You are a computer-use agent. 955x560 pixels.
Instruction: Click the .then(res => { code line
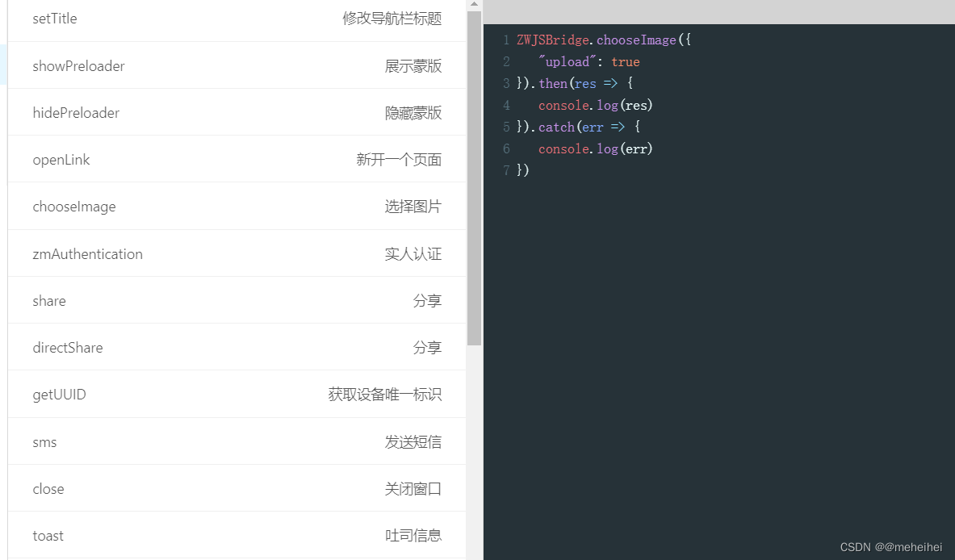(575, 83)
